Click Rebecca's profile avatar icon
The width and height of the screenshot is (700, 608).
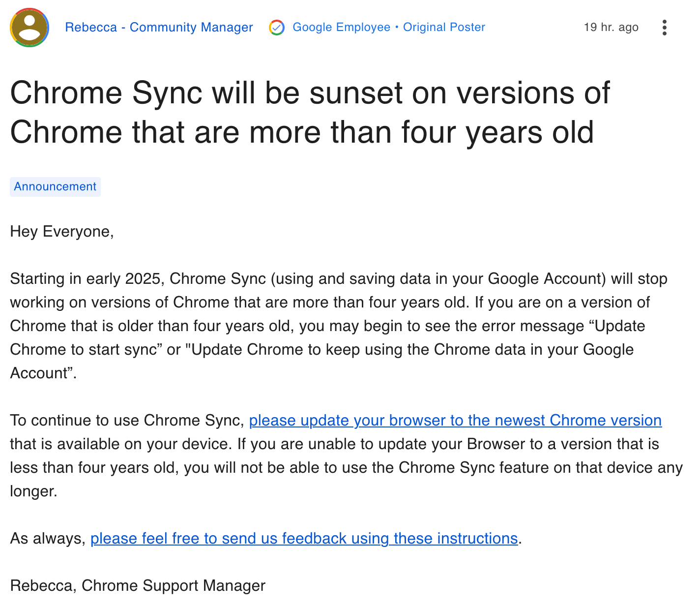29,28
